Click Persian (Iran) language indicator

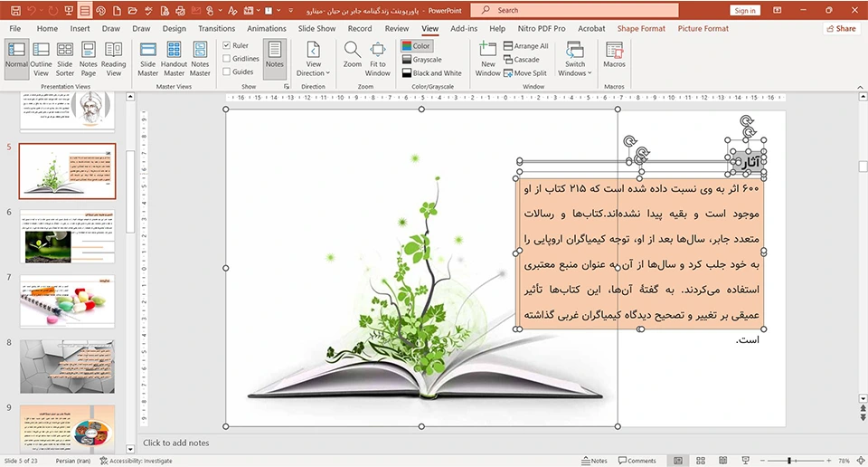click(x=72, y=461)
